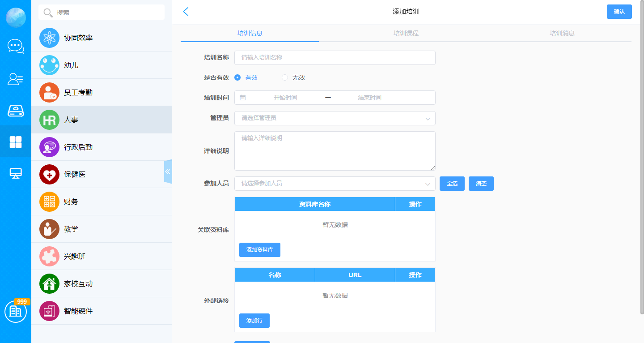
Task: Open the green HR 人事 icon
Action: point(49,120)
